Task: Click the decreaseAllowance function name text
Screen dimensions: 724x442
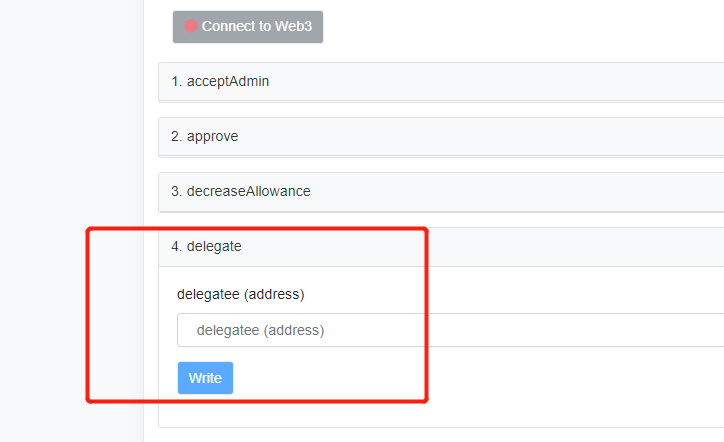Action: point(248,191)
